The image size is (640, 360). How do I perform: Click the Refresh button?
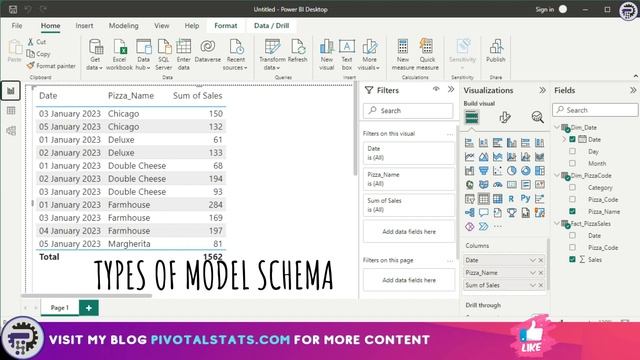click(x=297, y=51)
